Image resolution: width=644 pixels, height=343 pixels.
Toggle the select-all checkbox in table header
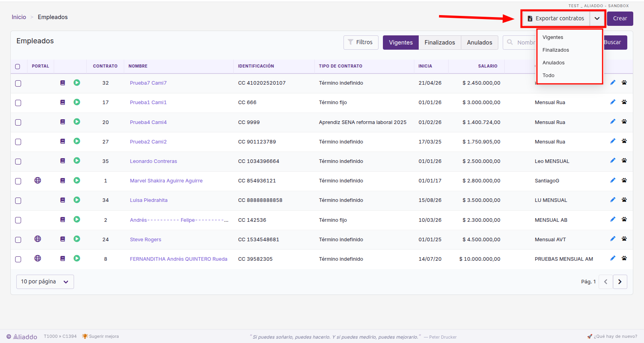[18, 66]
